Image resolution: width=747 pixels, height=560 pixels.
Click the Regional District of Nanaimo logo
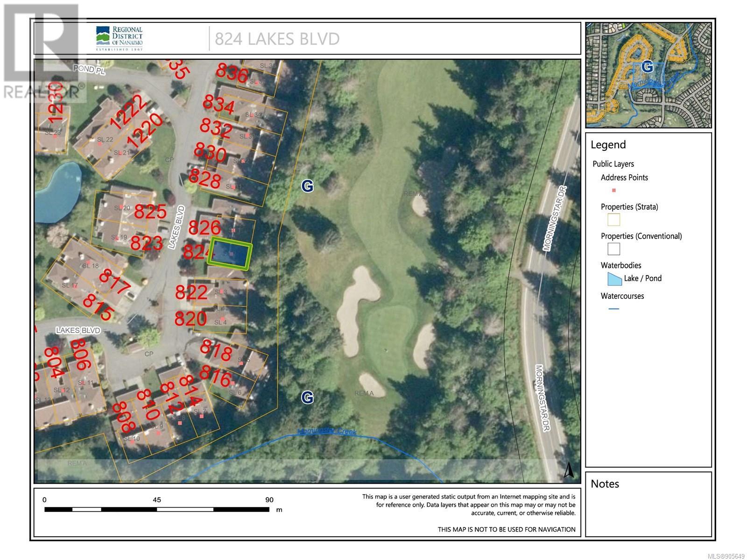click(x=119, y=38)
